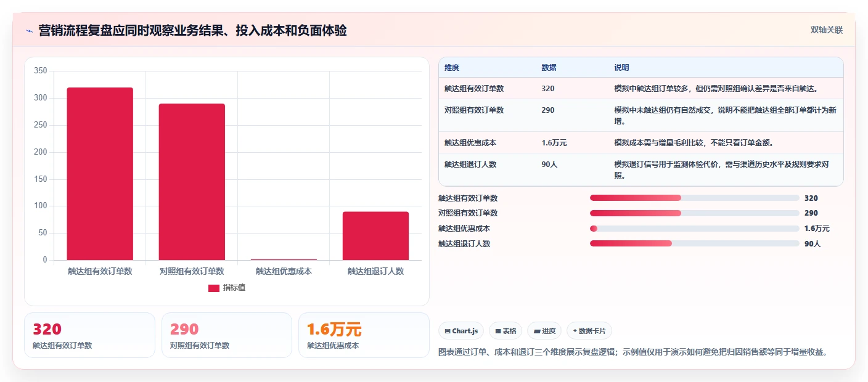Click table cell 触达组优惠成本

tap(470, 143)
